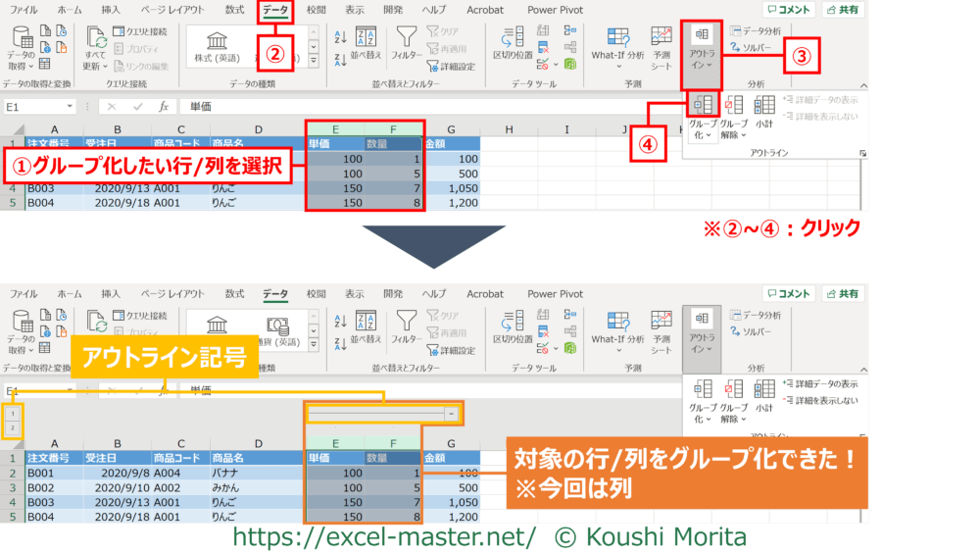Click the Subtotal (小計) icon in top ribbon
Screen dimensions: 980x552
[x=764, y=106]
